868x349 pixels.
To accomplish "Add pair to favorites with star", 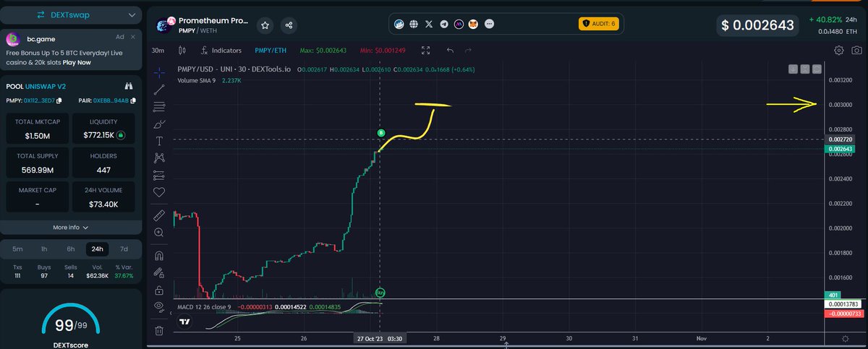I will click(265, 25).
